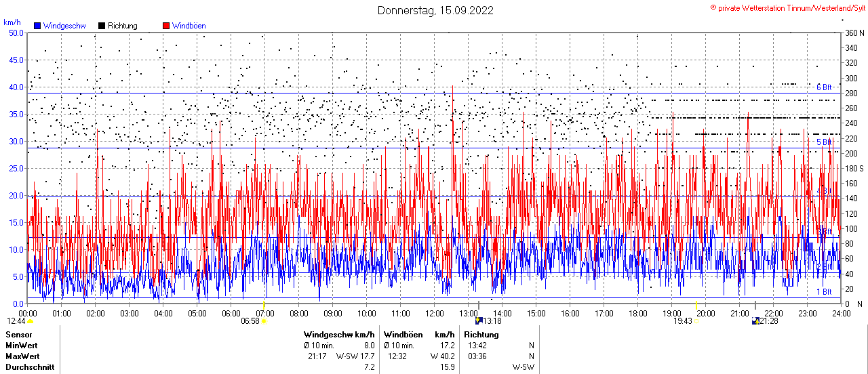This screenshot has height=374, width=868.
Task: Click the '19:43' time label
Action: [683, 321]
